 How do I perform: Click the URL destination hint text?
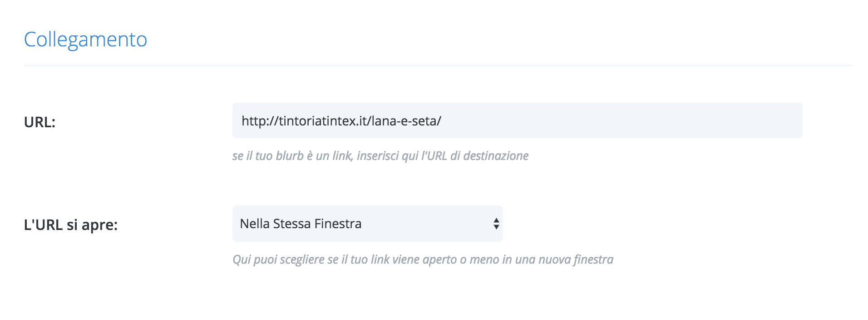pos(380,156)
